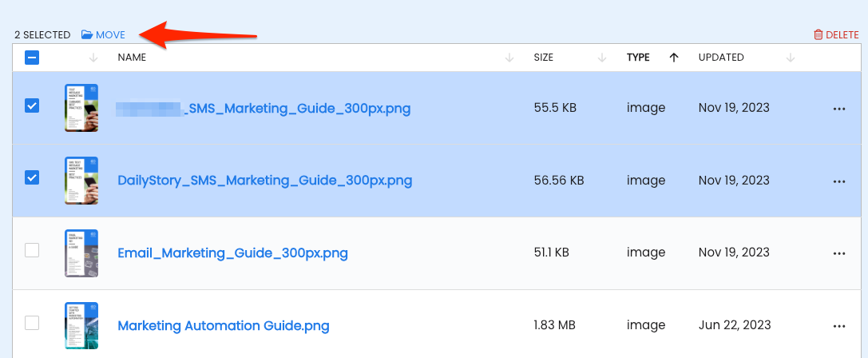Screen dimensions: 868x358
Task: Click sort arrow beside the header checkbox
Action: pos(93,58)
